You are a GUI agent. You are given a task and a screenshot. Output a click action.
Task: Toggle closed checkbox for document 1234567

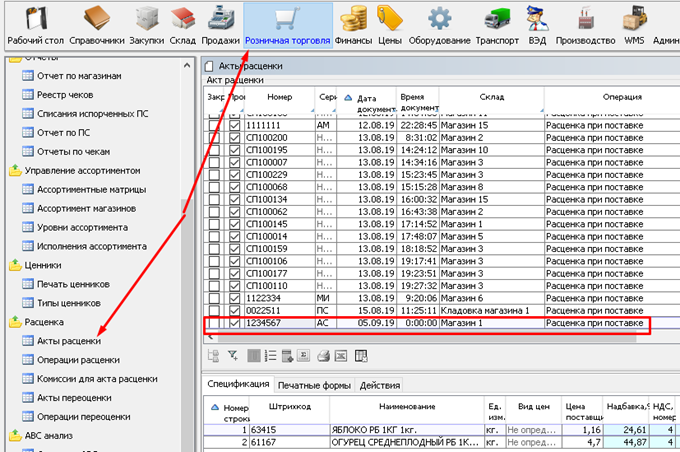click(x=213, y=325)
